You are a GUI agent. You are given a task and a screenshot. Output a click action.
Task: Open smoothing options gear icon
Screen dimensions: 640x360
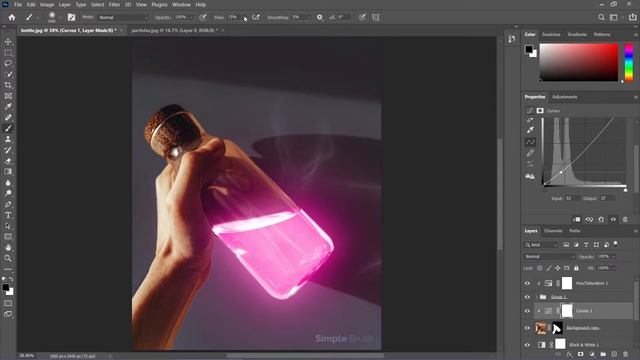[x=320, y=18]
